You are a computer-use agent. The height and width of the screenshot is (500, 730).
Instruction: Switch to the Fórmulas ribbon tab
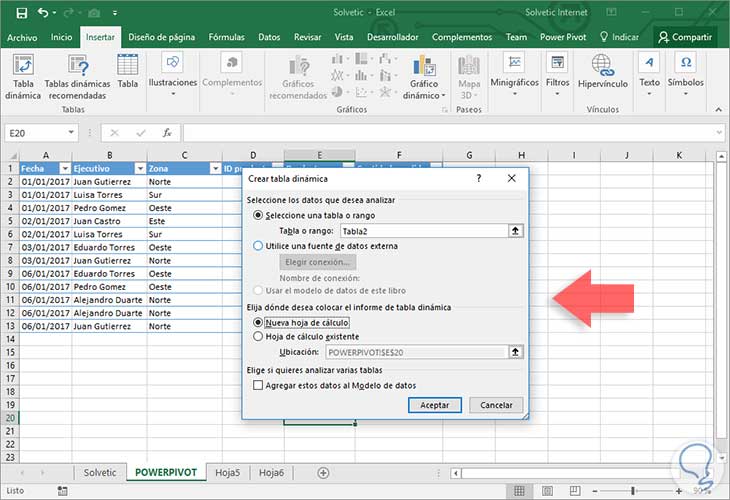click(226, 37)
